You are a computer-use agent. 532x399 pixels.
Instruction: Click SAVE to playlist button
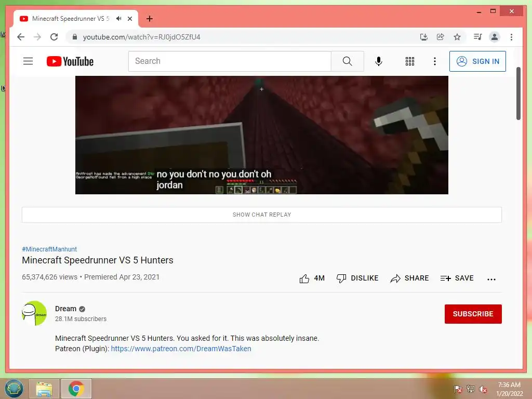click(457, 278)
